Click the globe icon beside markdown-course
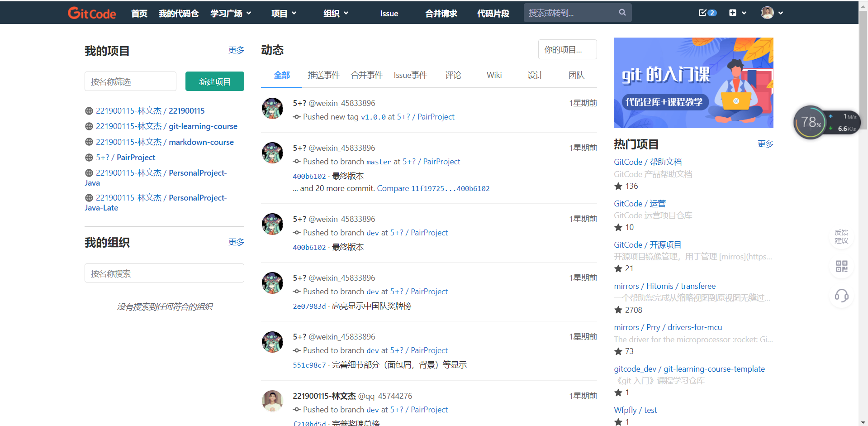868x426 pixels. [x=89, y=142]
